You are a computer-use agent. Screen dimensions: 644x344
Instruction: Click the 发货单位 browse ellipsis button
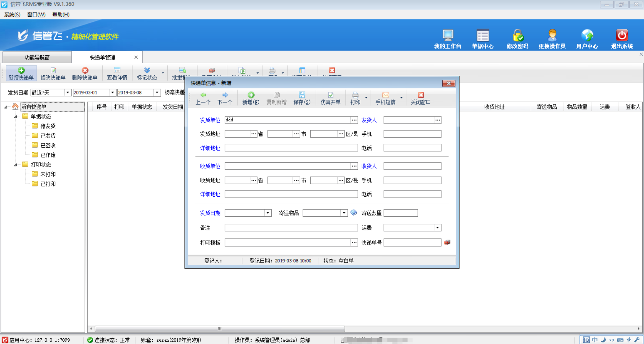click(x=354, y=120)
